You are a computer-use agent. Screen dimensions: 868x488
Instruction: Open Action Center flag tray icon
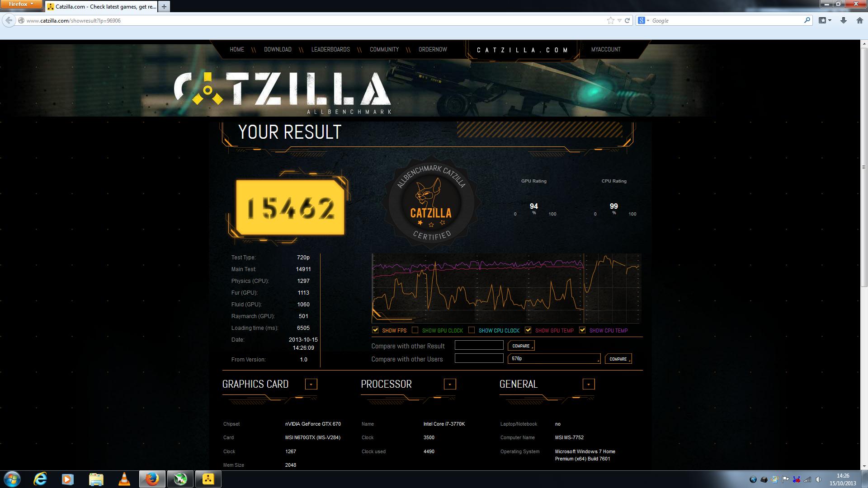(x=786, y=479)
